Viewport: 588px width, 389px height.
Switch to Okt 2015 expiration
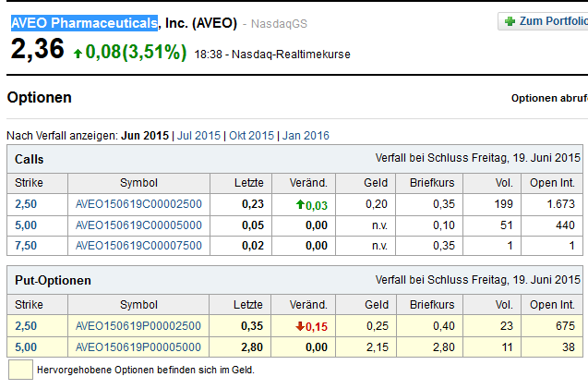(x=252, y=136)
